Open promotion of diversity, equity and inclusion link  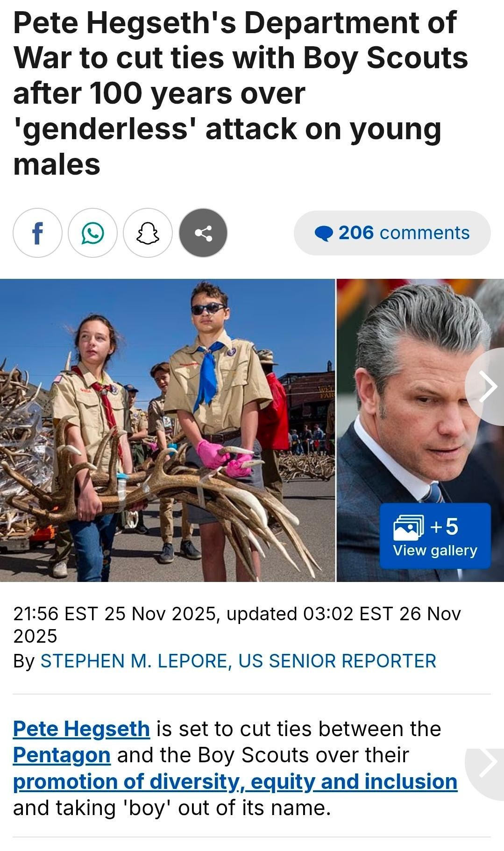pos(235,781)
